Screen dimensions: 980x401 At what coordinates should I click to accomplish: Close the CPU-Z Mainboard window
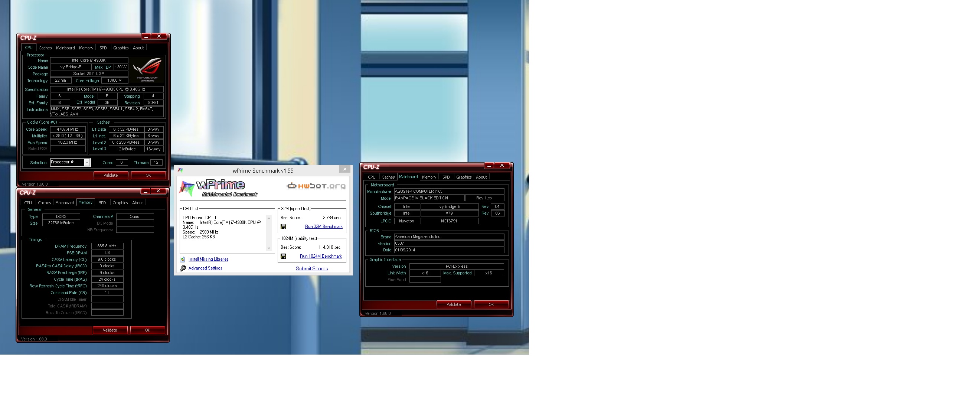pos(502,166)
